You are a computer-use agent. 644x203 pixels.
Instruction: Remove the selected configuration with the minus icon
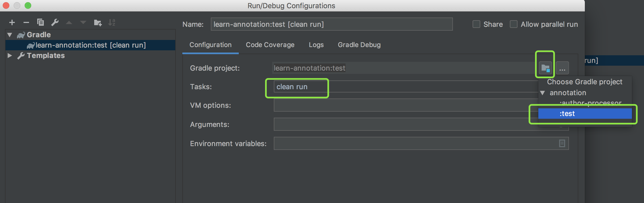[26, 22]
